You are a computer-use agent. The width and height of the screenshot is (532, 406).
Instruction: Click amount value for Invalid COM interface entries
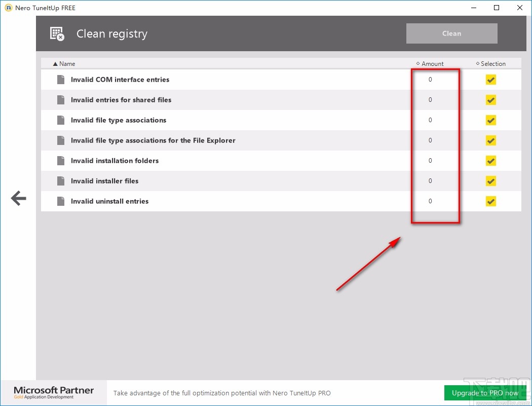[x=430, y=80]
